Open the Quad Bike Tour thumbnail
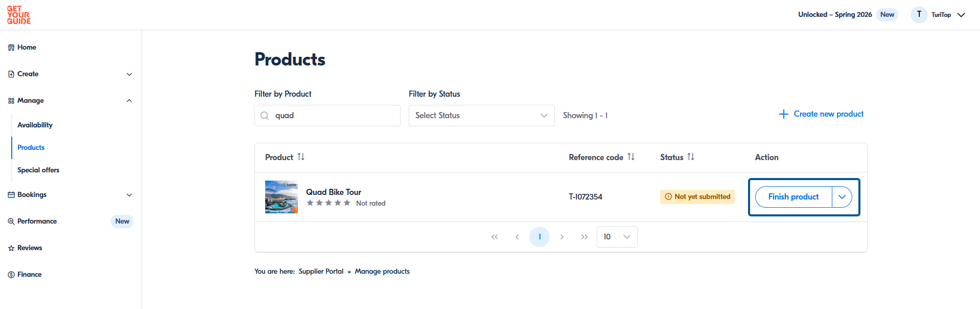 coord(282,197)
